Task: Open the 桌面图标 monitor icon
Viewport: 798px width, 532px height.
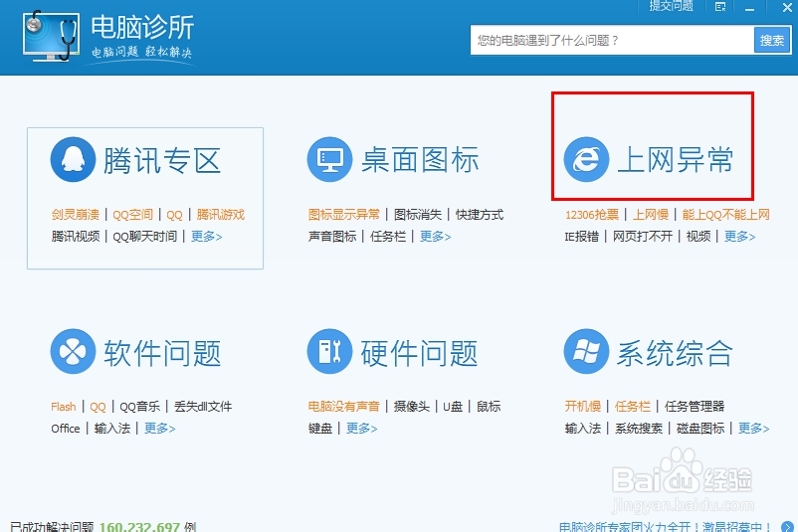Action: click(x=329, y=159)
